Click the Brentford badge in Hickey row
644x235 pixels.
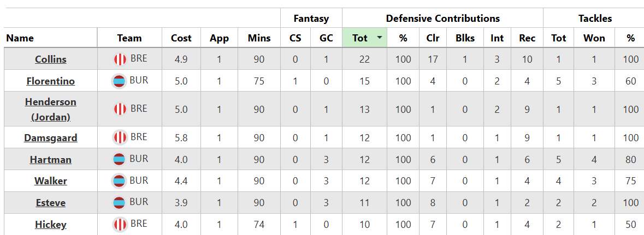[120, 224]
